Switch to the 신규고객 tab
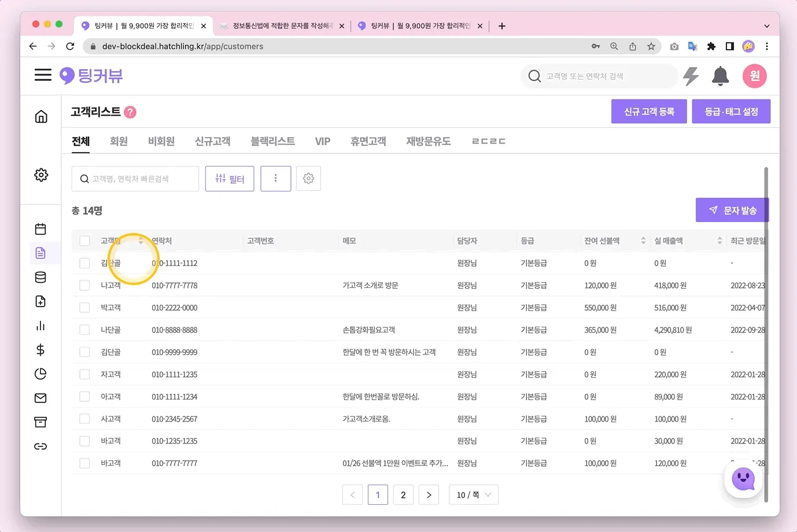The height and width of the screenshot is (532, 797). pyautogui.click(x=213, y=141)
